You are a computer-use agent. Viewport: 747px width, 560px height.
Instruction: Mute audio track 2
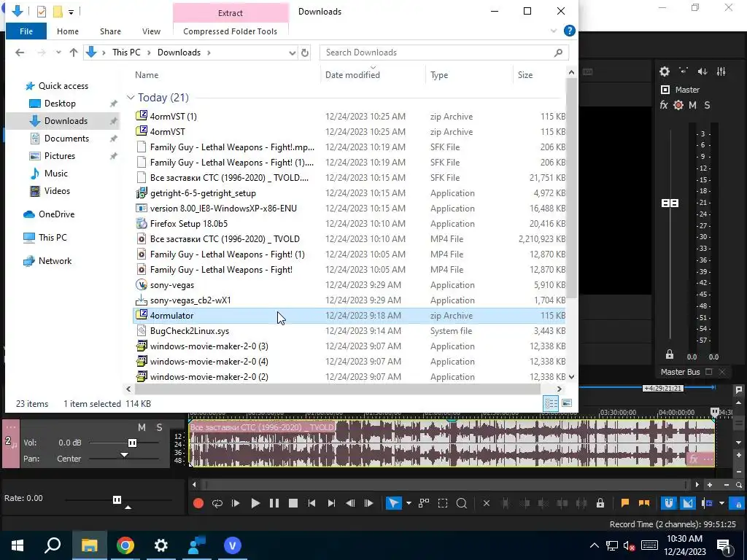coord(142,427)
